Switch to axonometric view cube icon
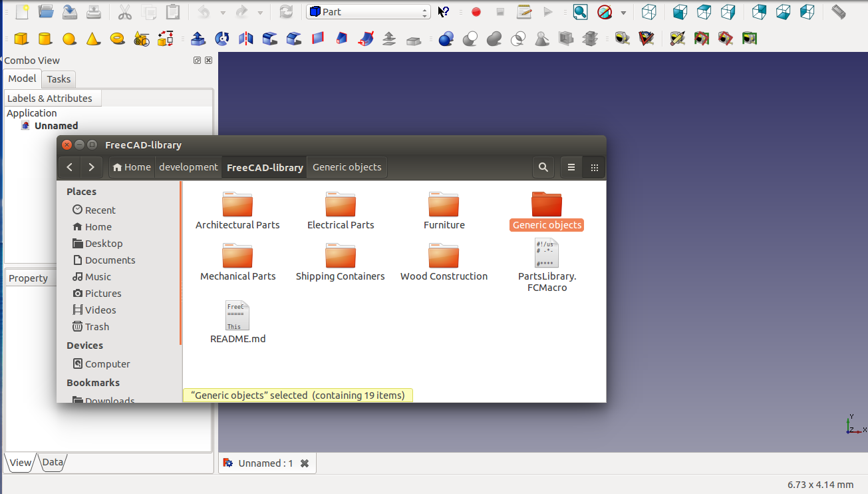868x494 pixels. 649,12
